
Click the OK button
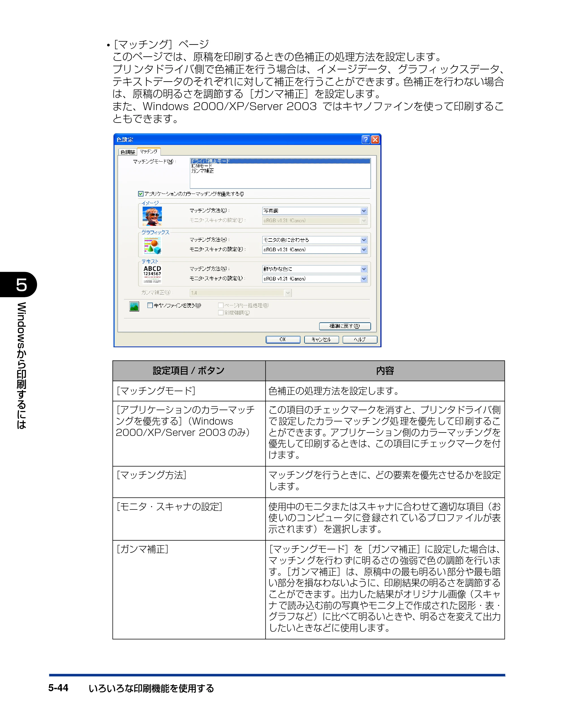[283, 339]
